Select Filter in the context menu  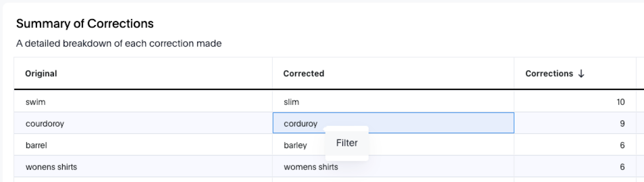pyautogui.click(x=347, y=143)
